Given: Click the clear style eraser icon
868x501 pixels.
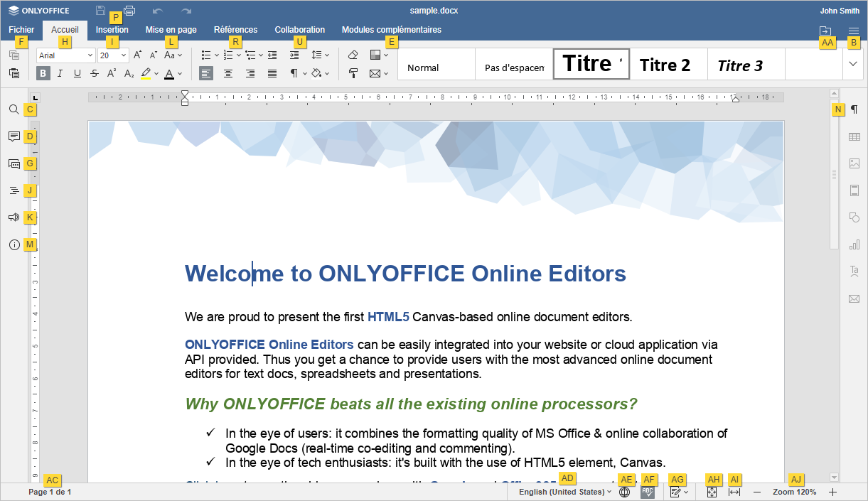Looking at the screenshot, I should click(x=353, y=55).
